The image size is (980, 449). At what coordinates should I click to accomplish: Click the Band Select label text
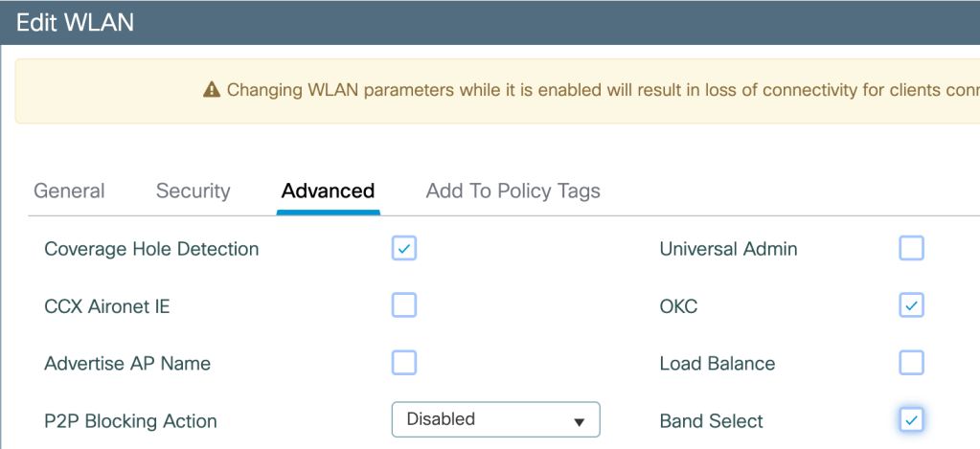click(711, 421)
